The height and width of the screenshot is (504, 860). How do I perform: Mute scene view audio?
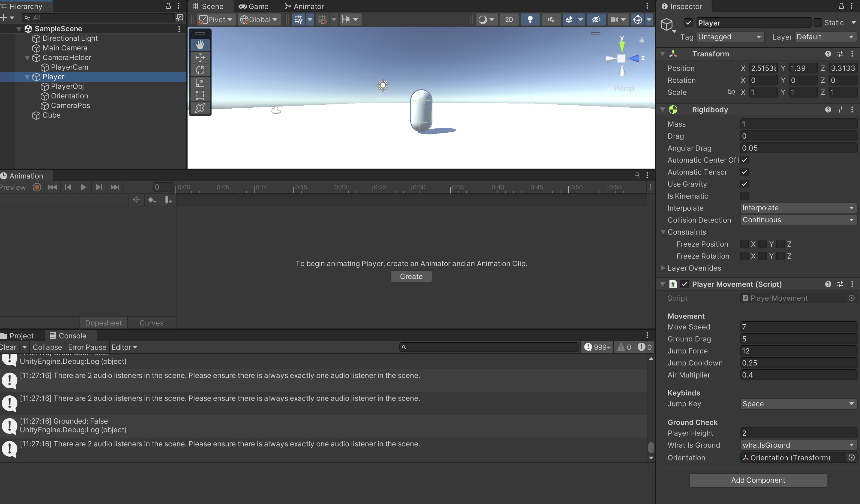pyautogui.click(x=550, y=19)
